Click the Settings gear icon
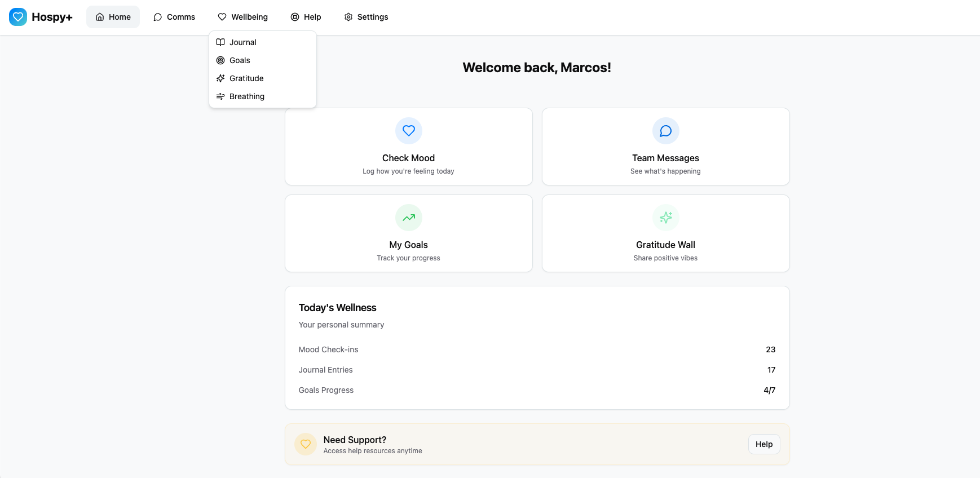This screenshot has width=980, height=478. pos(348,17)
